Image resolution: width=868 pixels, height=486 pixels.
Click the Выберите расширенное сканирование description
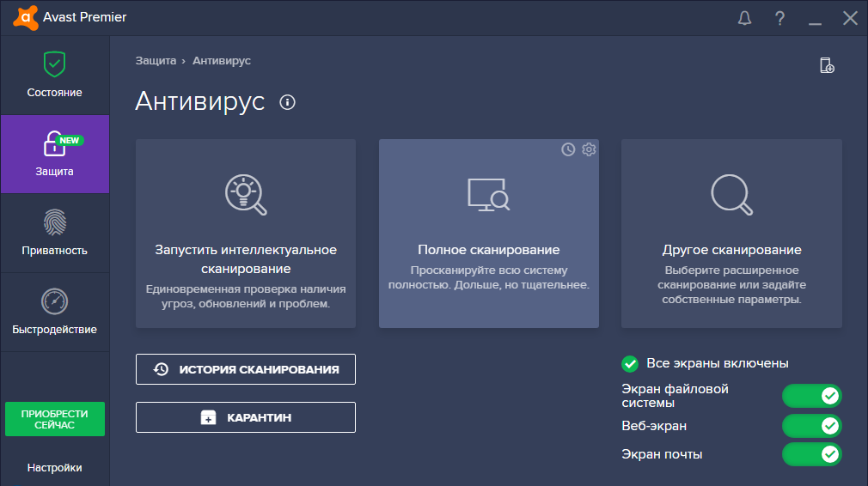coord(732,285)
